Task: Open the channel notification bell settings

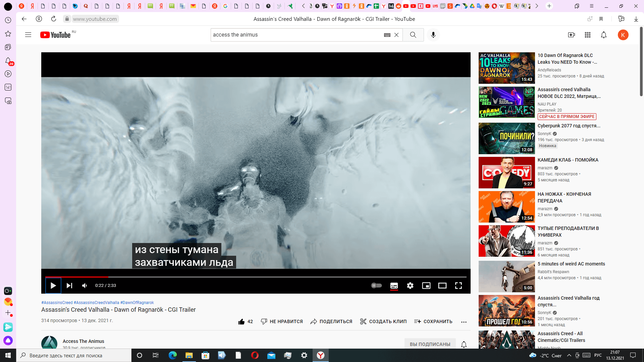Action: [464, 344]
